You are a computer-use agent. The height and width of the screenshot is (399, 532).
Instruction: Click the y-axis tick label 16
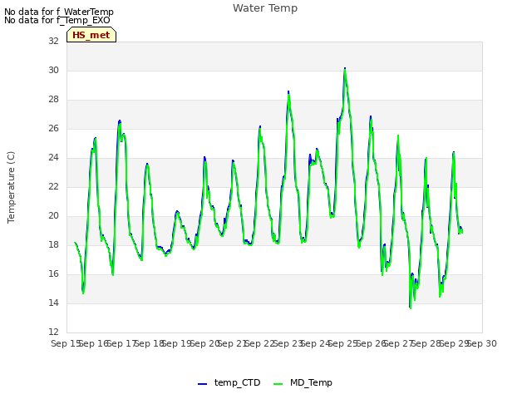click(x=53, y=273)
